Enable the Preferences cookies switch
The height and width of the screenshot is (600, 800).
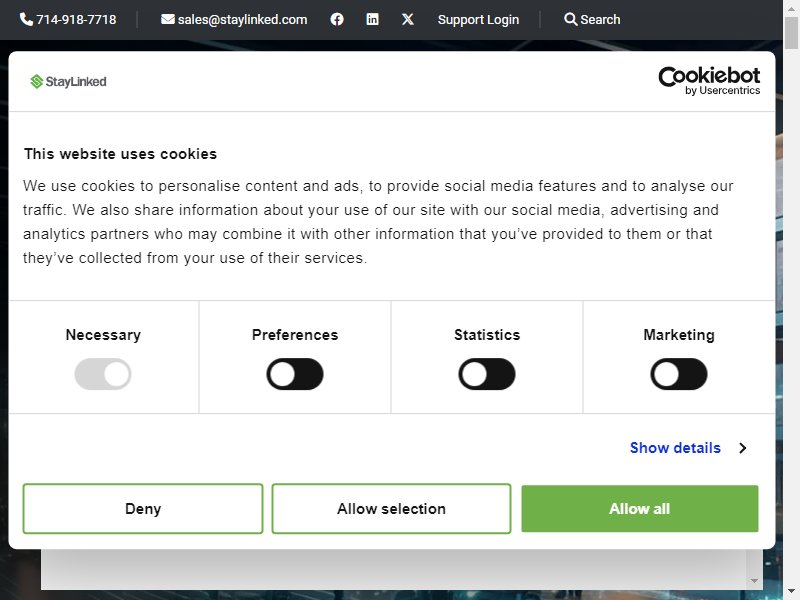[x=295, y=374]
